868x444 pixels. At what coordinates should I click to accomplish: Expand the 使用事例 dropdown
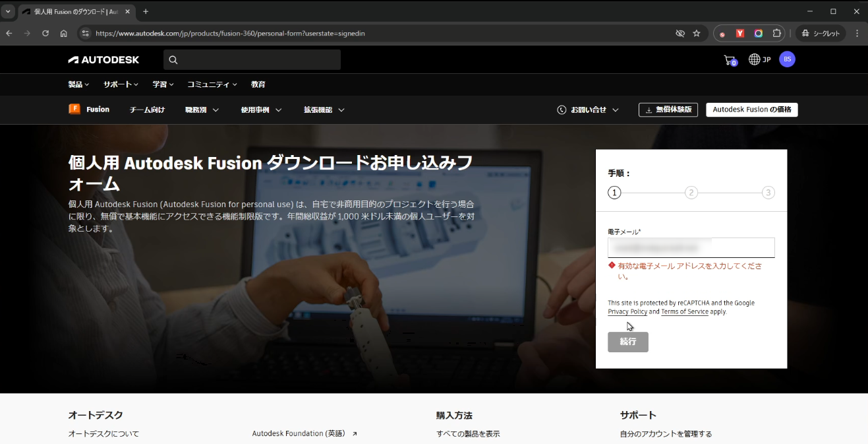tap(262, 110)
